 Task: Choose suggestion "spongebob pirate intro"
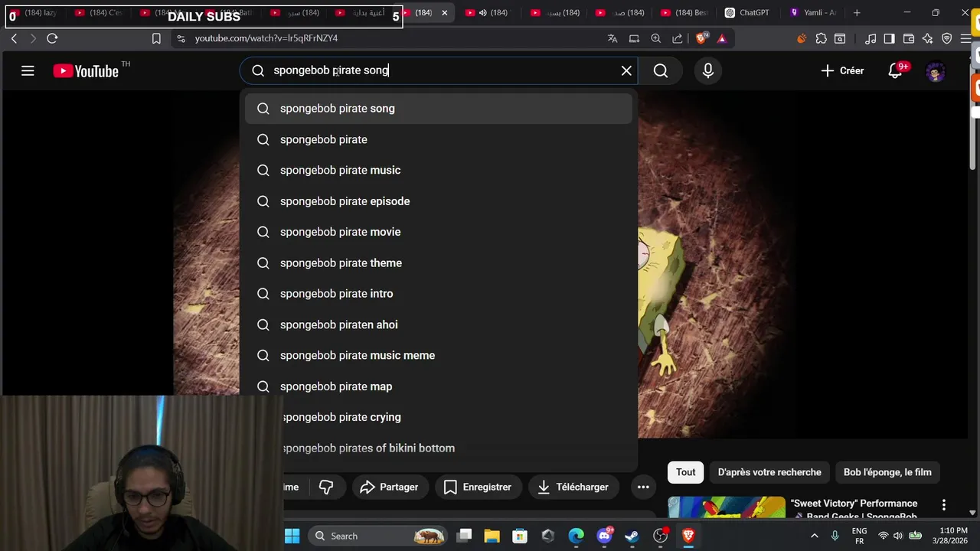[x=439, y=294]
